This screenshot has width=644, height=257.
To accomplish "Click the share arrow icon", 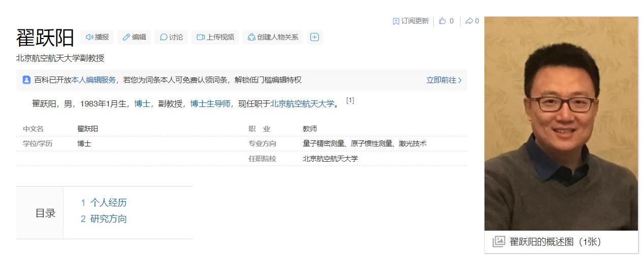I will 469,21.
